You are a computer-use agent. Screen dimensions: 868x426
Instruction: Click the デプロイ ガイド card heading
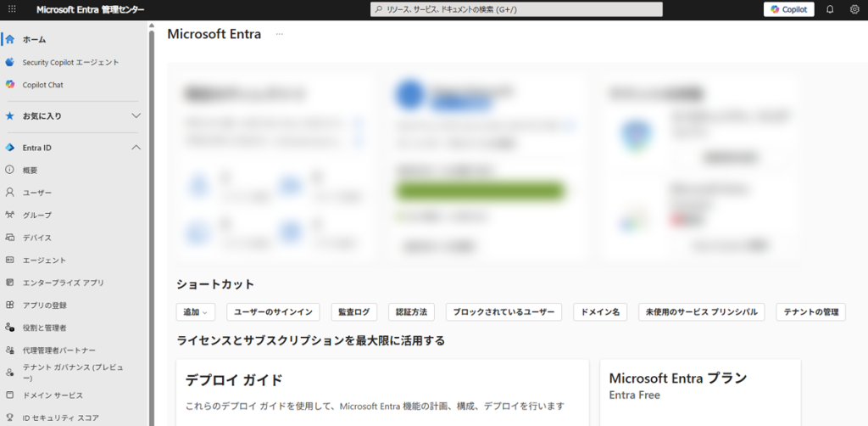234,380
